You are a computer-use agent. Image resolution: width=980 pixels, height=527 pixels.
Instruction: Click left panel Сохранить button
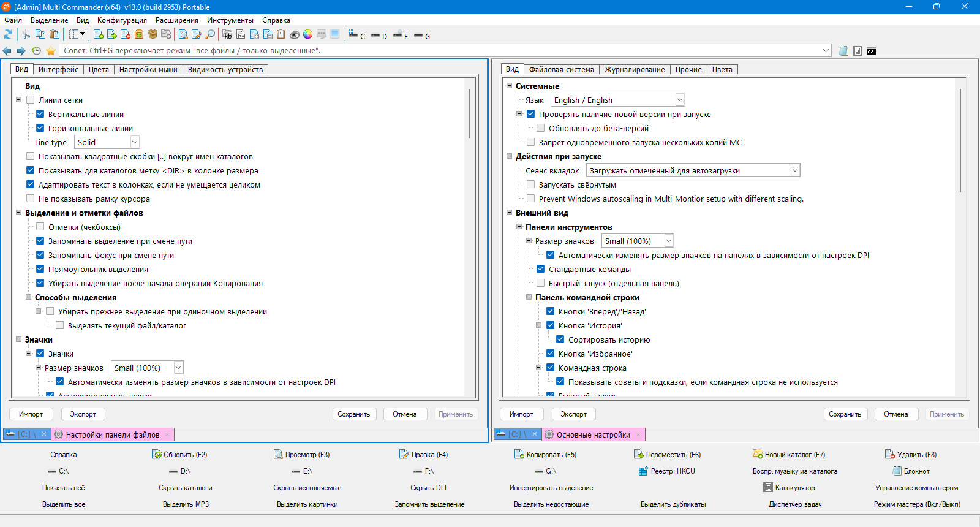click(354, 414)
